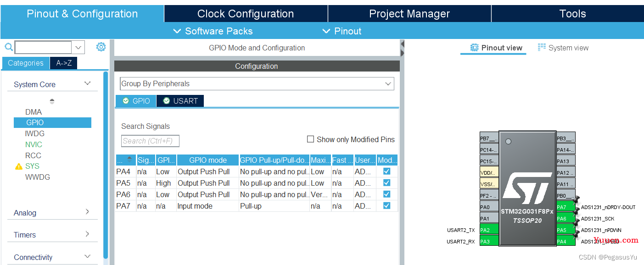Switch to Project Manager tab
Image resolution: width=644 pixels, height=265 pixels.
(x=409, y=14)
